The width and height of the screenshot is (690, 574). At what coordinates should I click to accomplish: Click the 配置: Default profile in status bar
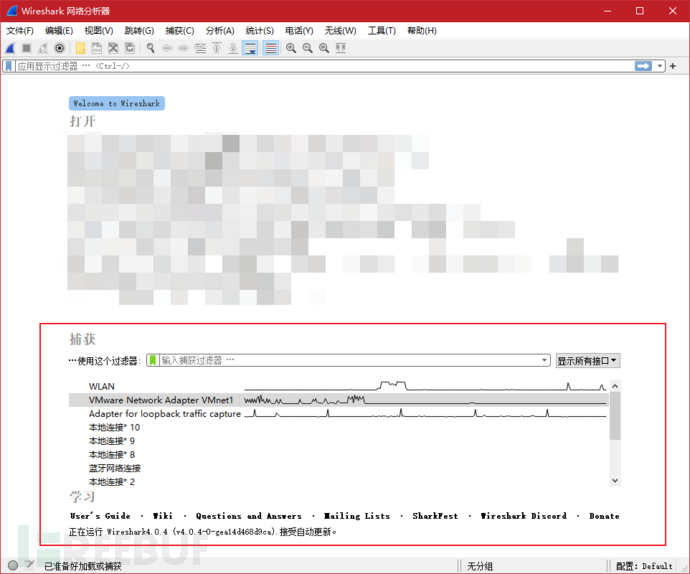[644, 566]
